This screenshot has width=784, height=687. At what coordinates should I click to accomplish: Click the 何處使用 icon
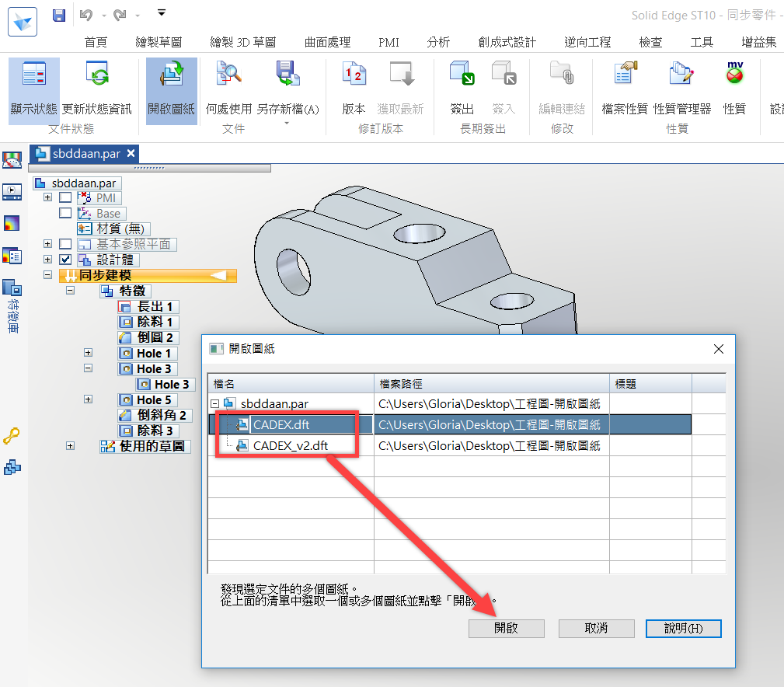pyautogui.click(x=229, y=74)
